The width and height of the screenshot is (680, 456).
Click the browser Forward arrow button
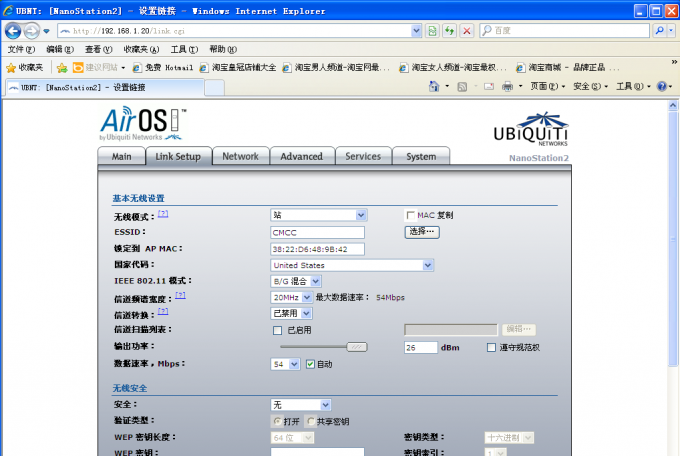tap(31, 31)
